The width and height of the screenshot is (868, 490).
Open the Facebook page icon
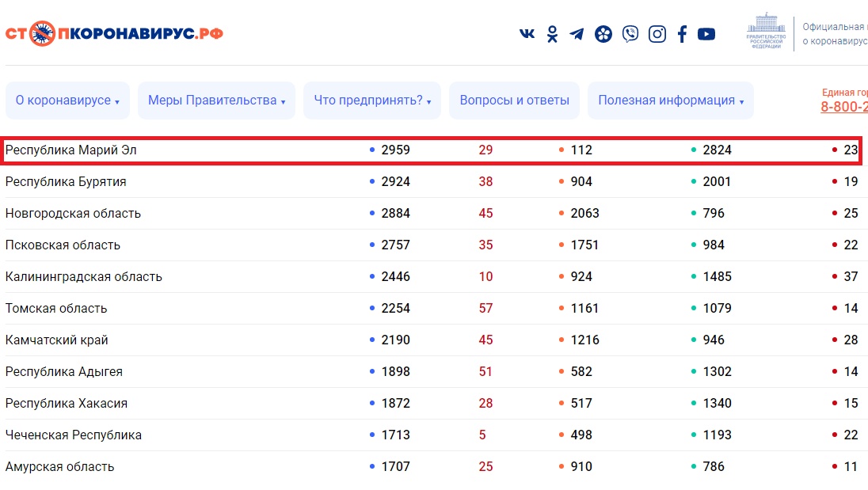coord(682,34)
